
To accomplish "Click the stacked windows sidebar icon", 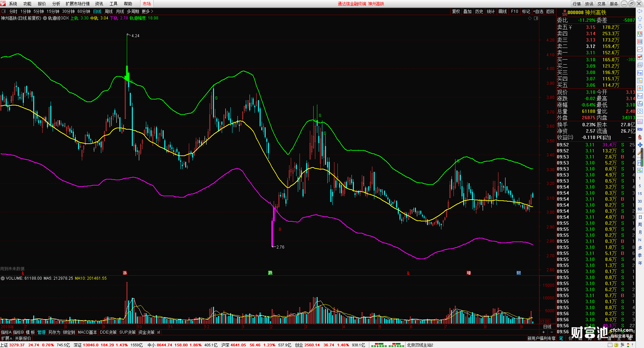I will tap(640, 65).
